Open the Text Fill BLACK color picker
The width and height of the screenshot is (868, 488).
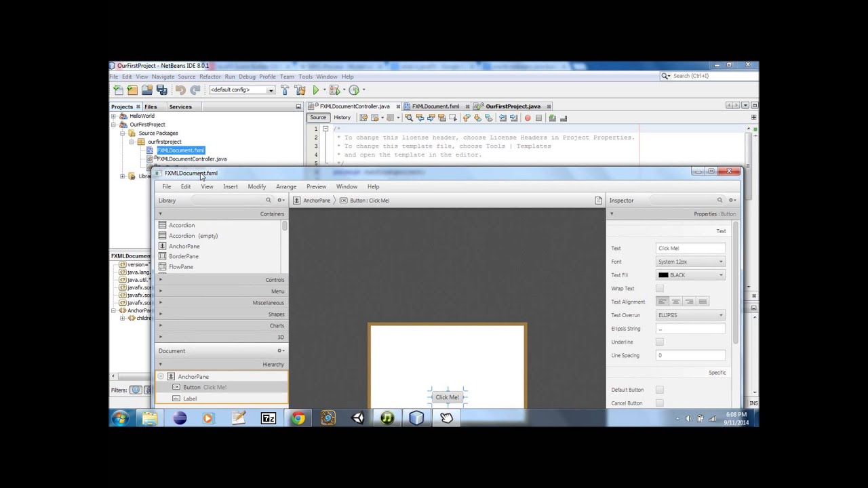pos(690,275)
